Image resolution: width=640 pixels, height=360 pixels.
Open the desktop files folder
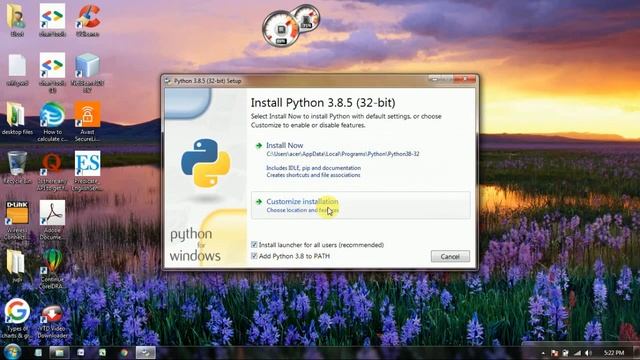click(17, 118)
